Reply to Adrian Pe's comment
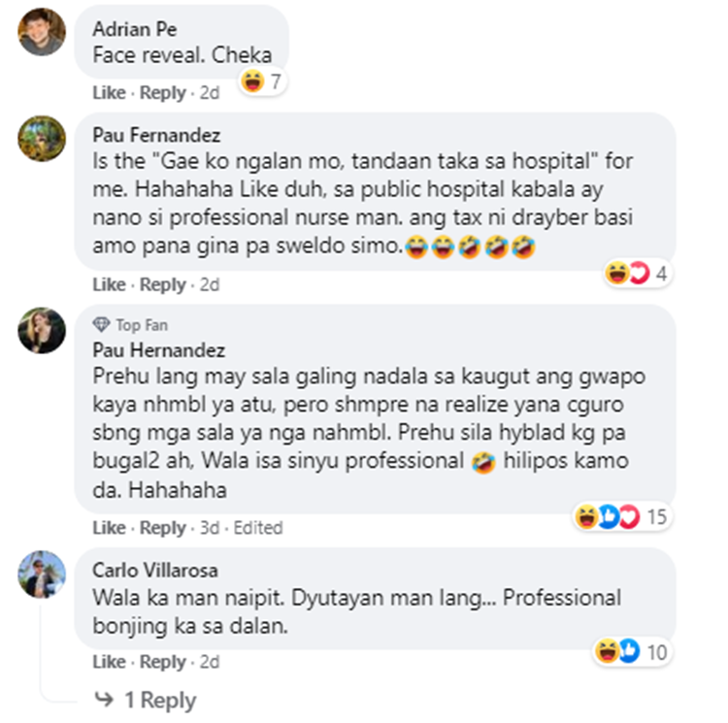 tap(163, 93)
